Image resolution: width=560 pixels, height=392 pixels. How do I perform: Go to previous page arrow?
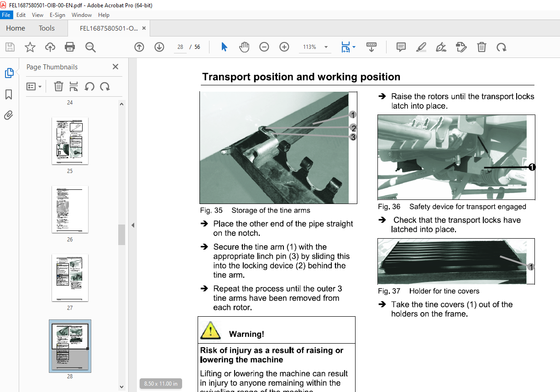tap(139, 47)
